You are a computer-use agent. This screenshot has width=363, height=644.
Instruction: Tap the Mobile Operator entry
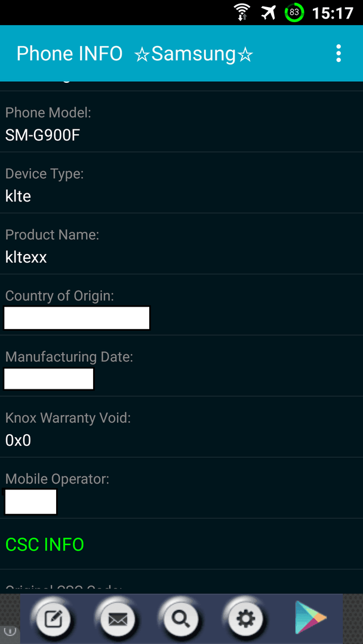coord(181,488)
